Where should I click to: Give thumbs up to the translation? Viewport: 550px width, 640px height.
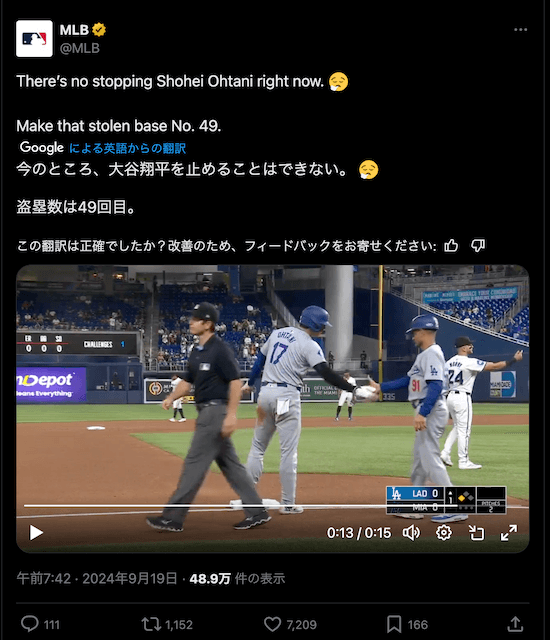click(x=451, y=245)
